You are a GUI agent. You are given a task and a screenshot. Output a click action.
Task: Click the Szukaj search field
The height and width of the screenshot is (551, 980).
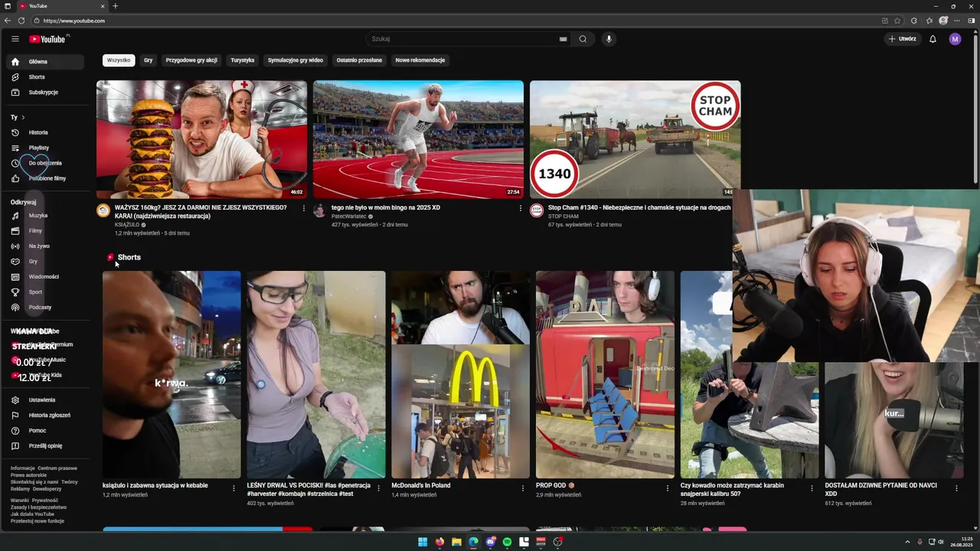point(463,39)
